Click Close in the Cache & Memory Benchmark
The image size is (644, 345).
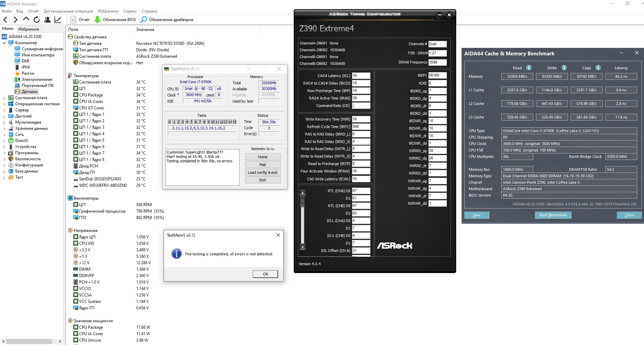(x=629, y=215)
